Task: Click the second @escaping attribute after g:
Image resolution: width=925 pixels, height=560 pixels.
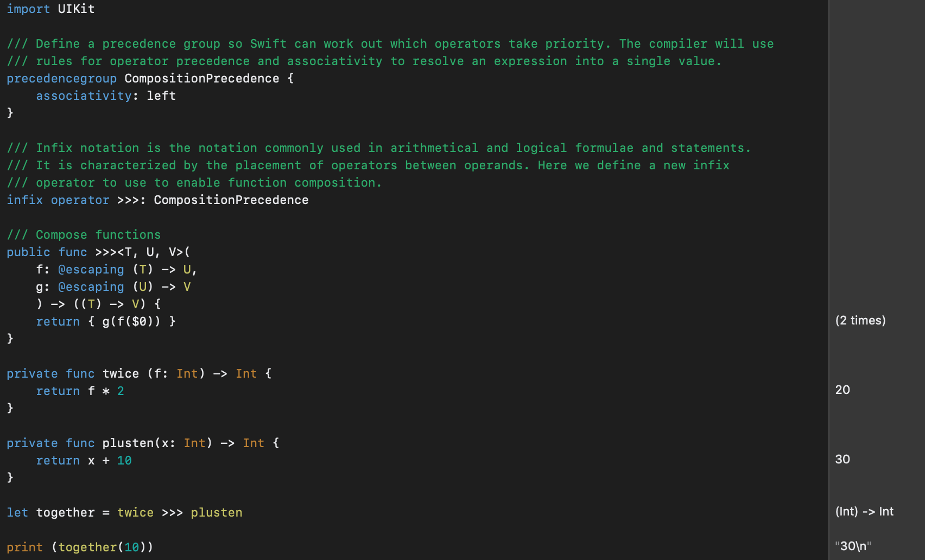Action: click(91, 287)
